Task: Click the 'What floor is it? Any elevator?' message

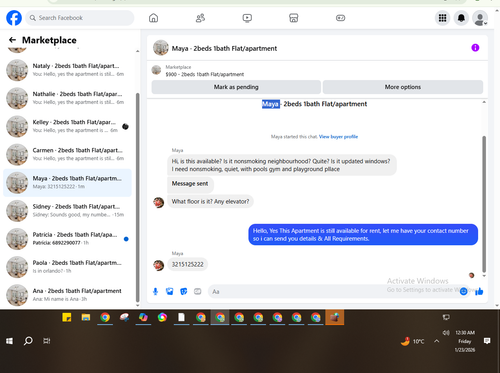Action: click(x=210, y=202)
